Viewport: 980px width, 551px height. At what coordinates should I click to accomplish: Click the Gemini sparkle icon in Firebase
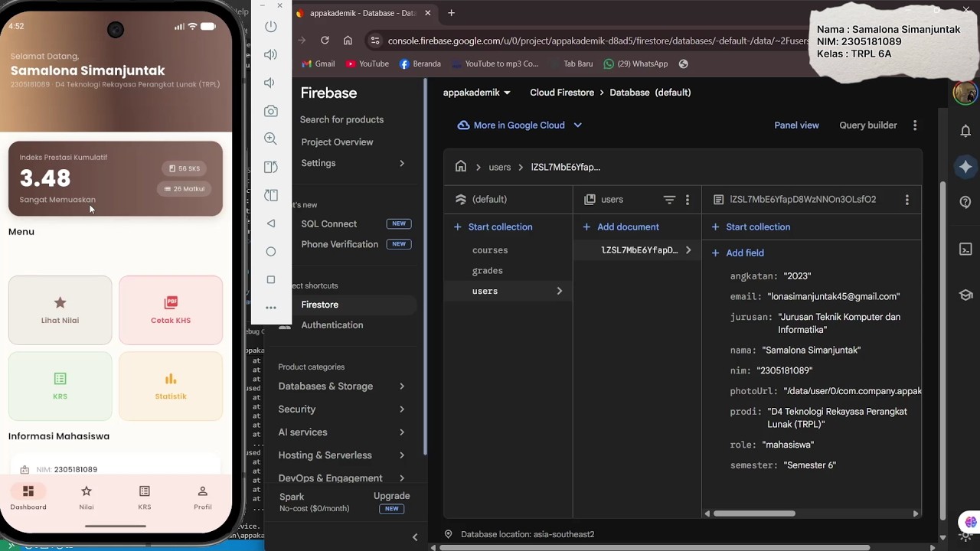(x=965, y=167)
